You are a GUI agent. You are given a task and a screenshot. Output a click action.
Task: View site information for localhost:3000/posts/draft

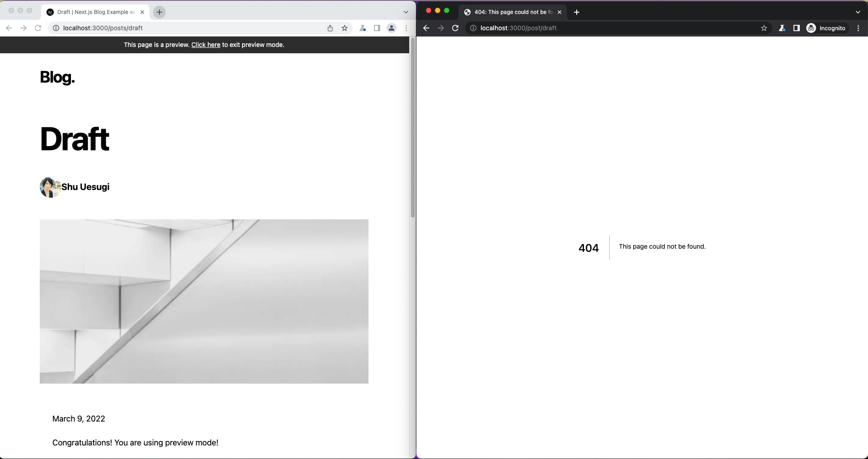coord(56,28)
